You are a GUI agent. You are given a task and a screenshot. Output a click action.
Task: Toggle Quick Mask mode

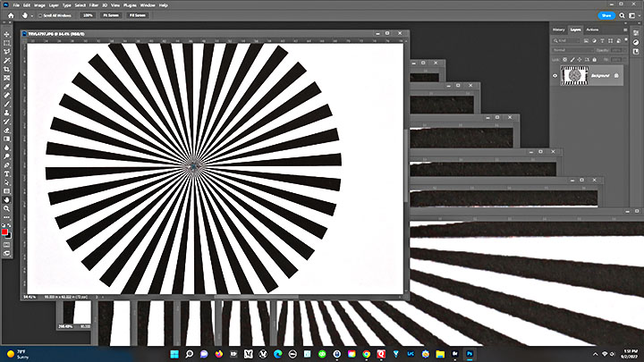[6, 245]
